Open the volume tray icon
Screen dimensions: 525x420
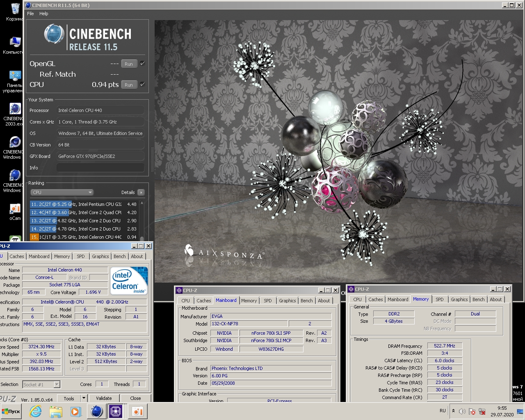[x=462, y=411]
